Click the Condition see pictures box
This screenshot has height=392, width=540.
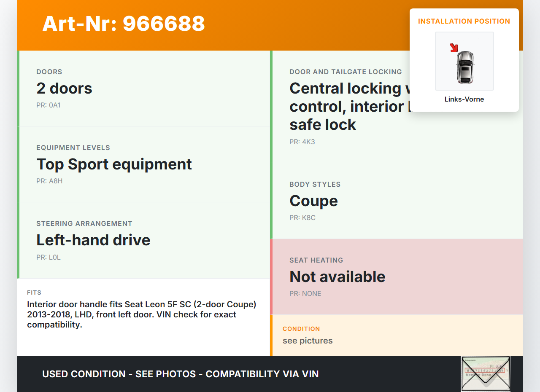point(397,335)
